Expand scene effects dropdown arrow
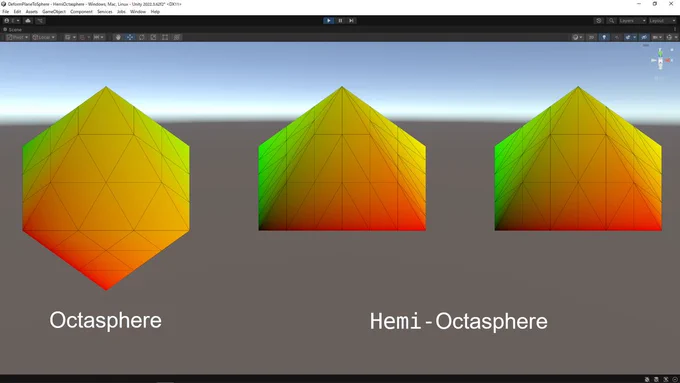Screen dimensions: 680x383 pyautogui.click(x=634, y=37)
